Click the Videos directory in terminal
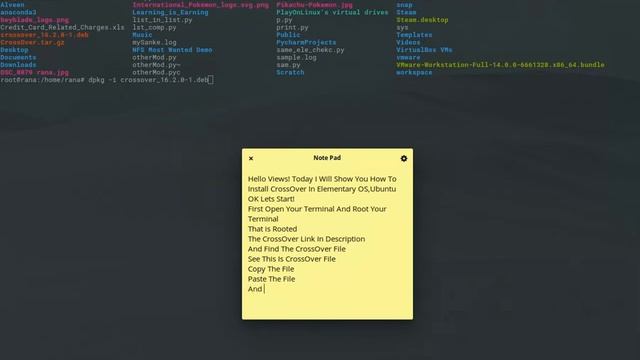This screenshot has height=360, width=640. pyautogui.click(x=408, y=42)
